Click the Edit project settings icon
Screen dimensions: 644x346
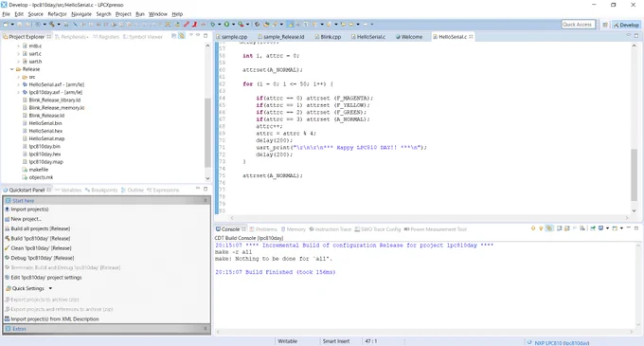point(7,278)
